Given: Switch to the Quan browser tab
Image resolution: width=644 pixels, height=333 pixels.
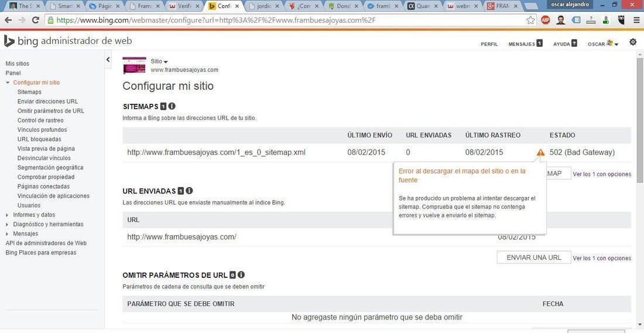Looking at the screenshot, I should click(423, 6).
